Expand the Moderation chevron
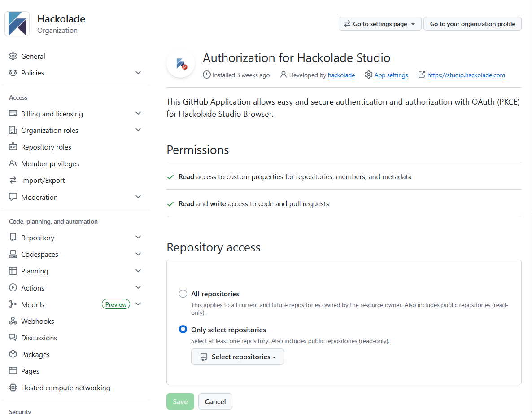Image resolution: width=532 pixels, height=414 pixels. click(x=138, y=197)
